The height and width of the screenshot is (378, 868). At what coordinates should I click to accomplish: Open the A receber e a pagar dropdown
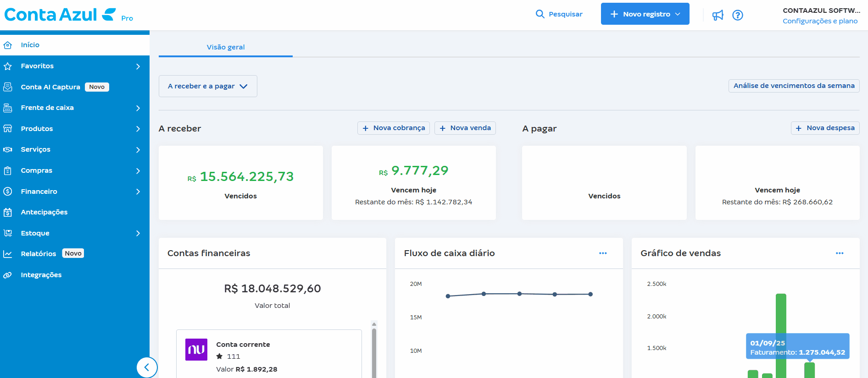pos(208,86)
